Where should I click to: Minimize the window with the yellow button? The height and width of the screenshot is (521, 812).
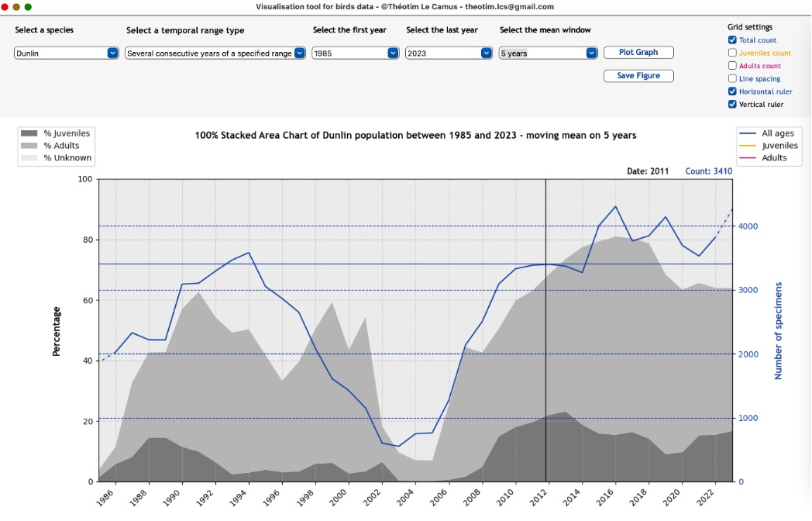[x=16, y=7]
